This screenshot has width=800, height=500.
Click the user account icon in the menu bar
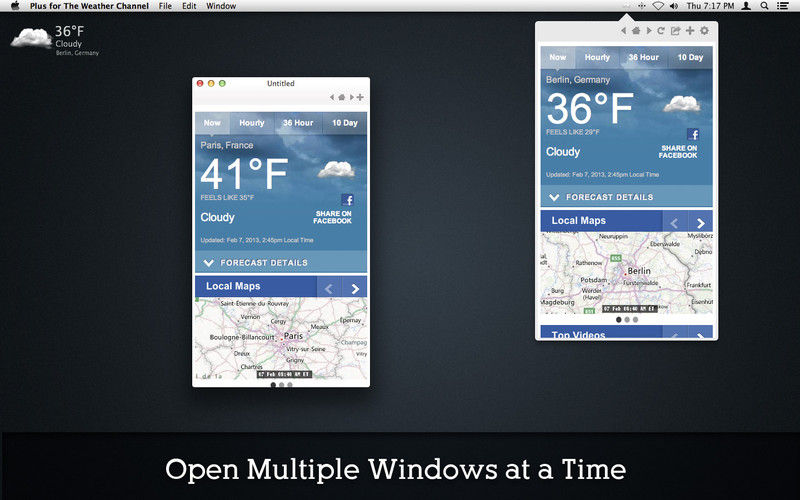(x=746, y=6)
